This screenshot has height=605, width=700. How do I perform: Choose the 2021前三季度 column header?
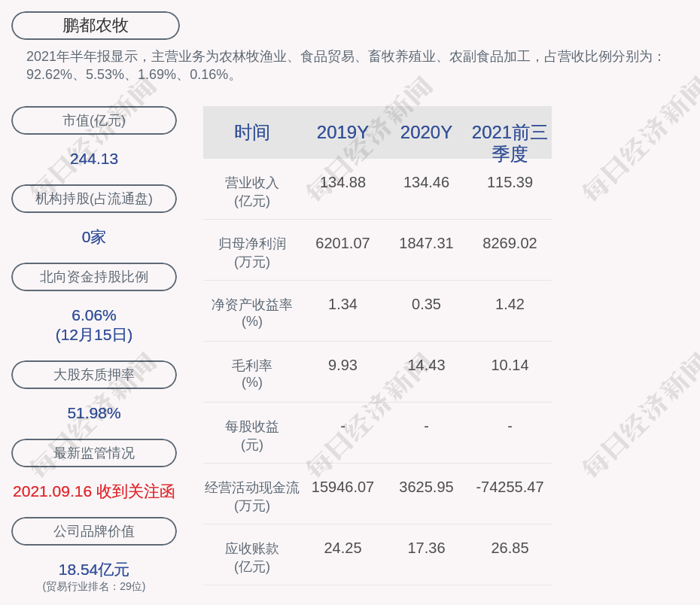[x=510, y=143]
